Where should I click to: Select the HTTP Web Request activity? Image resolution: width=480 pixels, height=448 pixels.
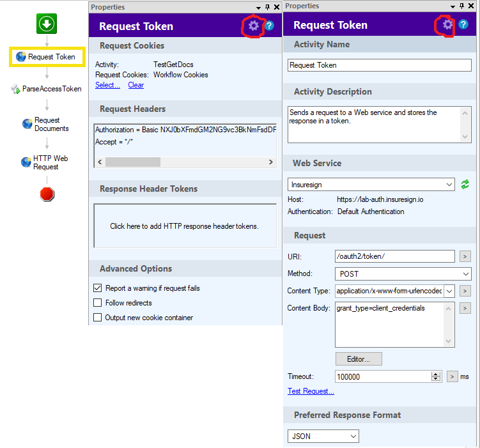pyautogui.click(x=45, y=162)
